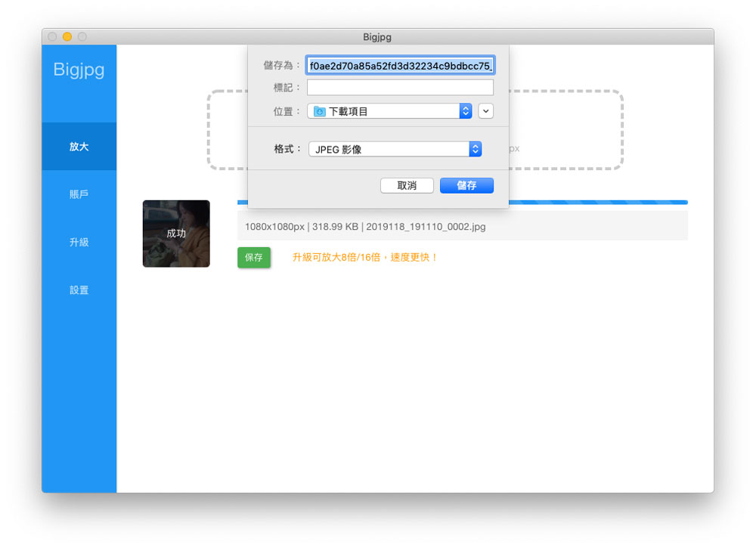The height and width of the screenshot is (548, 756).
Task: Expand the save dialog with chevron button
Action: pos(485,111)
